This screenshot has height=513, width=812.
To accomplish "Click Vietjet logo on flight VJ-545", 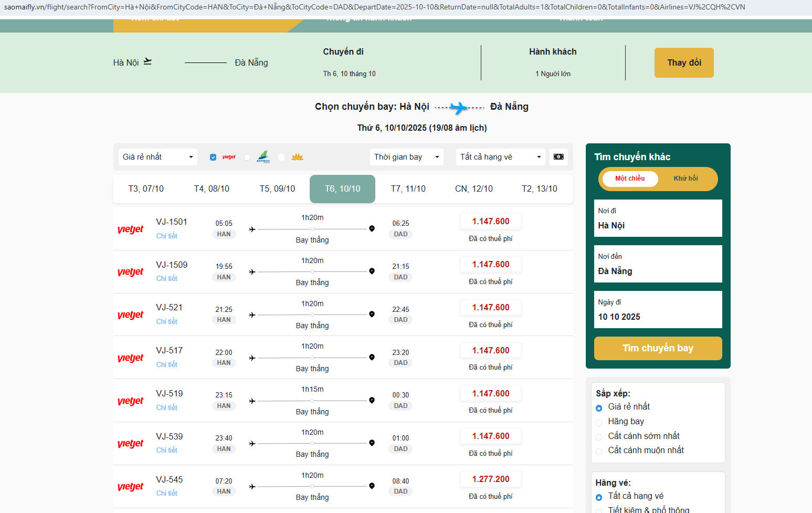I will [130, 487].
